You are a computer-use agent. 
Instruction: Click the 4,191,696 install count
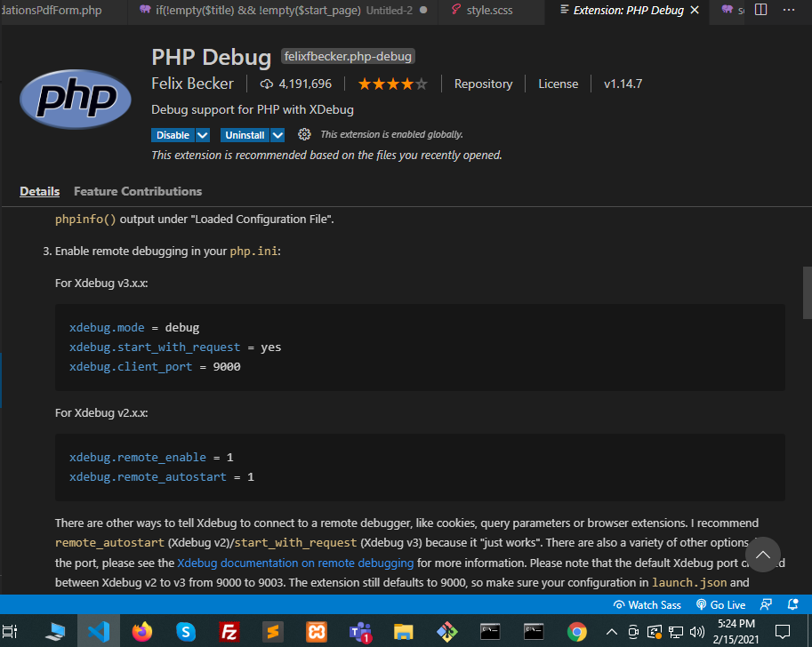pos(305,84)
